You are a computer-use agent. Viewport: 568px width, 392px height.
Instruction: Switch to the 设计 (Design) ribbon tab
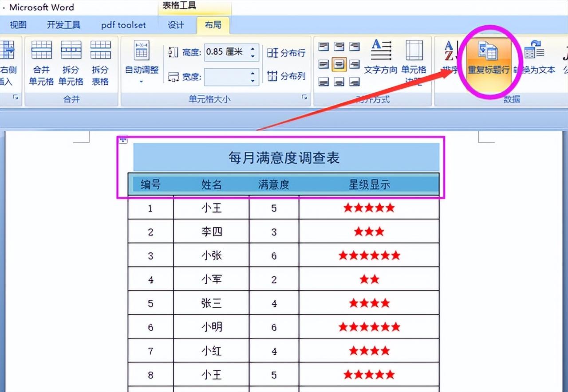click(176, 25)
